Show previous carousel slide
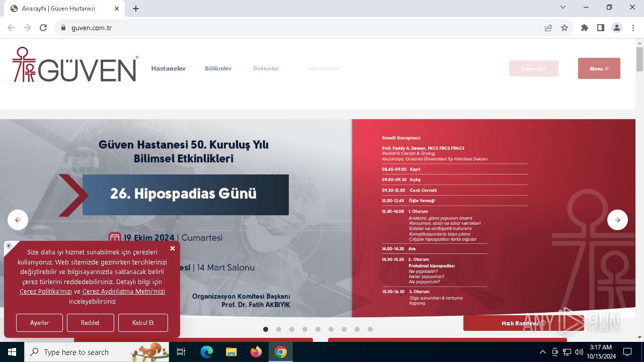644x362 pixels. (18, 220)
